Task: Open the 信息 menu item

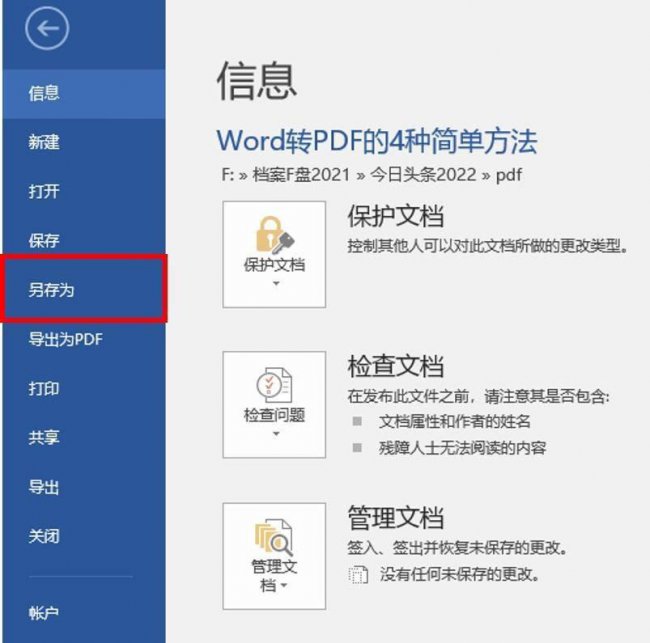Action: click(x=84, y=94)
